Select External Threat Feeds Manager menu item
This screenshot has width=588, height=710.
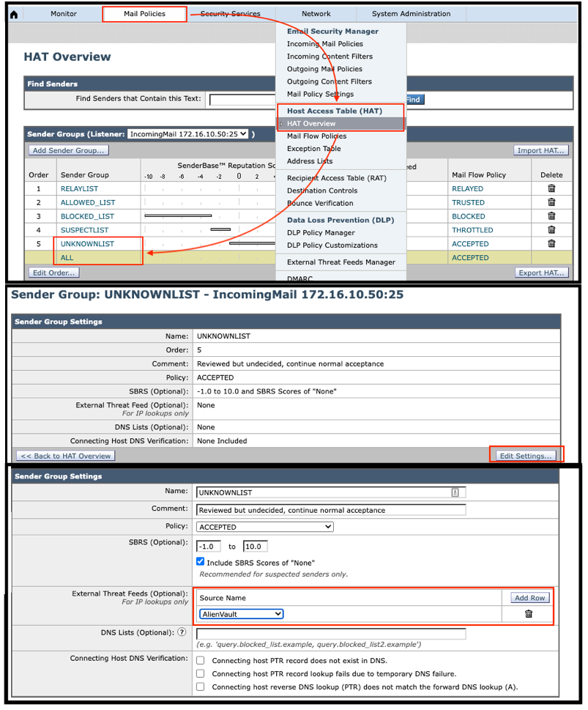(341, 262)
